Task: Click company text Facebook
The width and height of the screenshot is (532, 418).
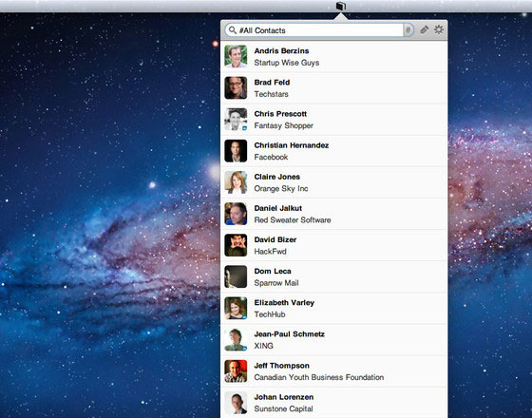Action: pyautogui.click(x=271, y=157)
